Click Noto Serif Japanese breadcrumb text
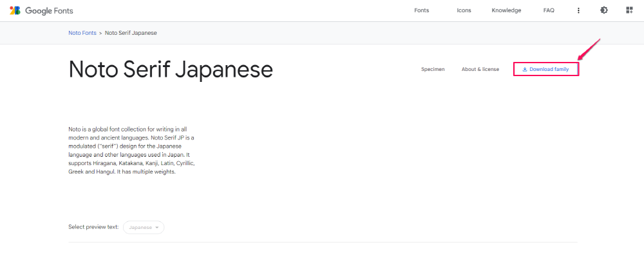This screenshot has width=644, height=269. (x=131, y=33)
